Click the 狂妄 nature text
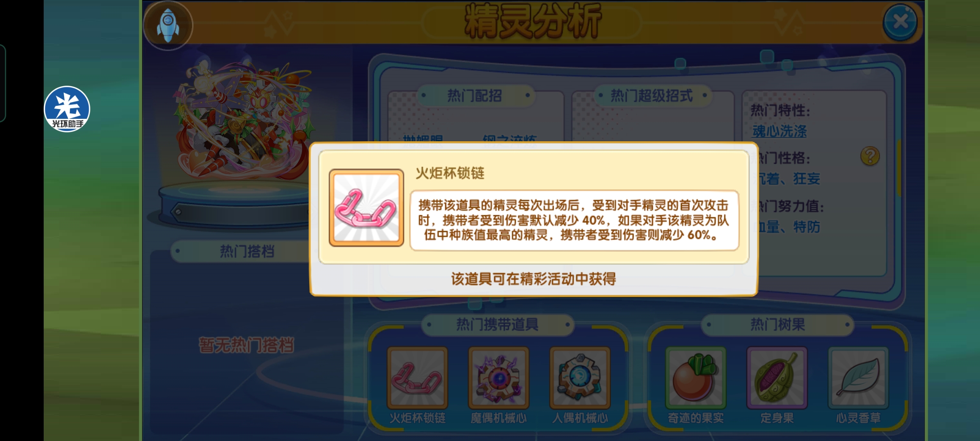The width and height of the screenshot is (980, 441). (806, 178)
